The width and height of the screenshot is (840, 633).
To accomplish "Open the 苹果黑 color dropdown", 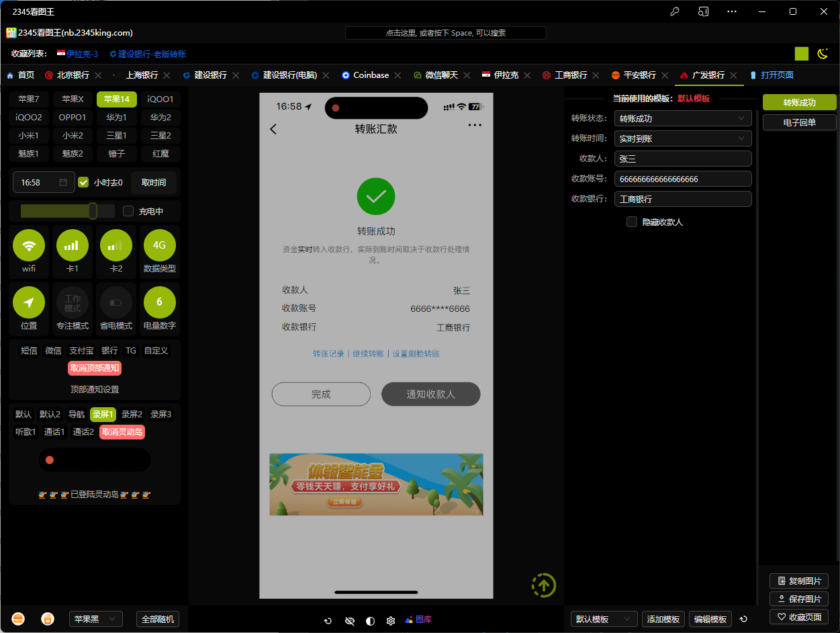I will 95,619.
